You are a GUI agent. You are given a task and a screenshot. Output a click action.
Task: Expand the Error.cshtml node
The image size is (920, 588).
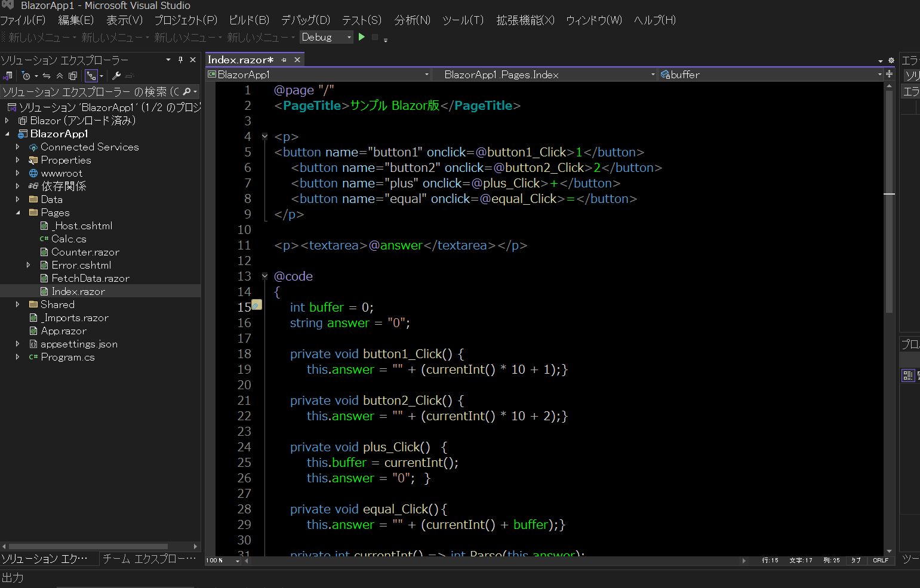click(28, 265)
